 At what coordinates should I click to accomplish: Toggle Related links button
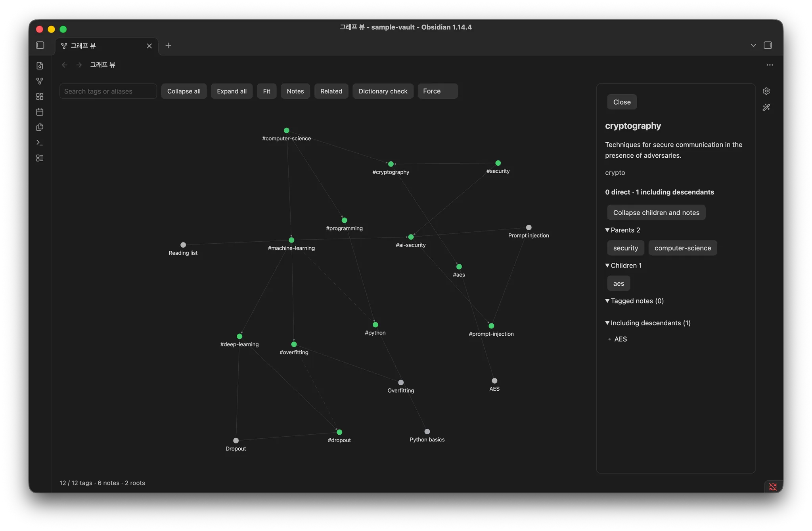point(331,91)
